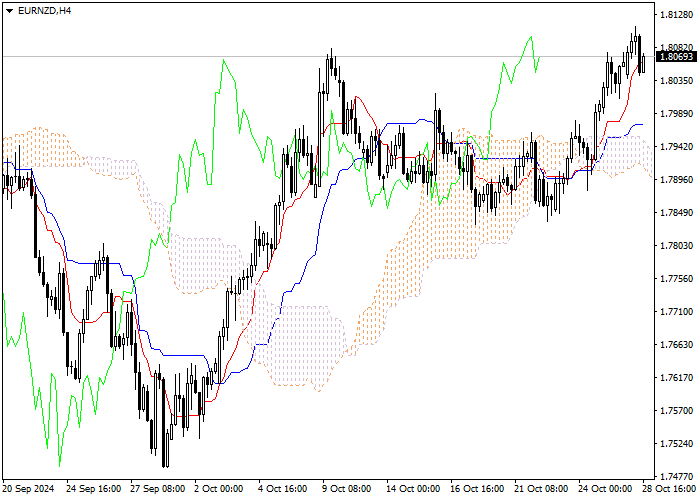
Task: Select the current price label 1.80693
Action: point(676,57)
